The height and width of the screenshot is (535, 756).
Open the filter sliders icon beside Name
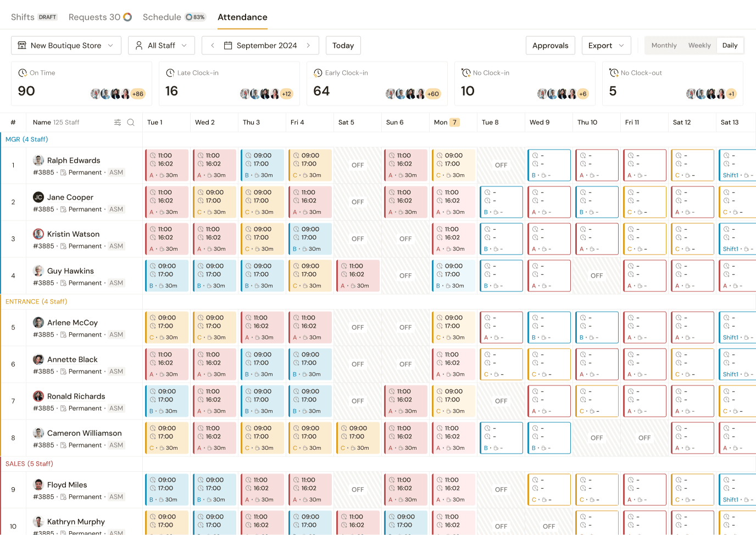118,123
